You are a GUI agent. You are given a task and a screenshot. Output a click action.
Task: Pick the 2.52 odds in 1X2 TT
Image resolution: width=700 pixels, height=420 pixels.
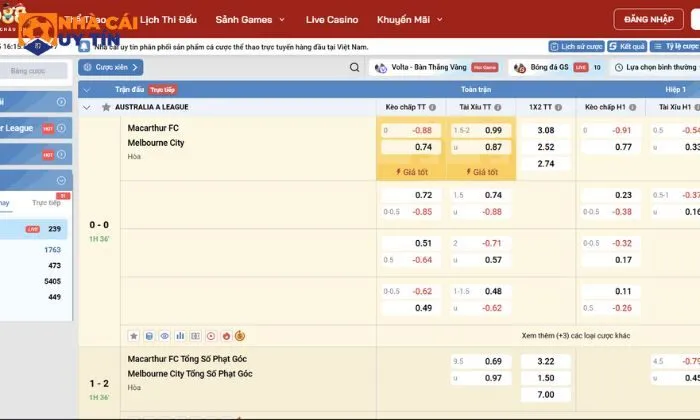pyautogui.click(x=546, y=147)
